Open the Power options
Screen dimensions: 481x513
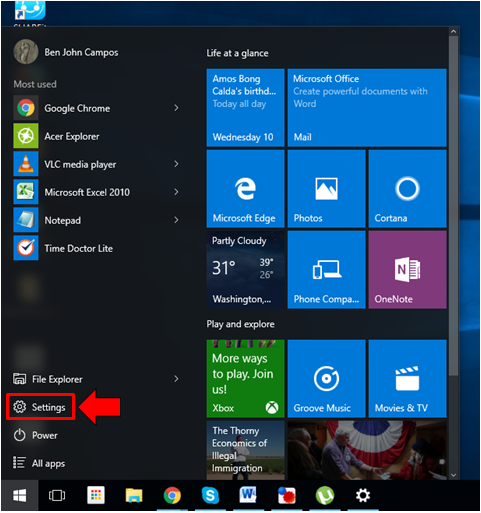tap(36, 435)
